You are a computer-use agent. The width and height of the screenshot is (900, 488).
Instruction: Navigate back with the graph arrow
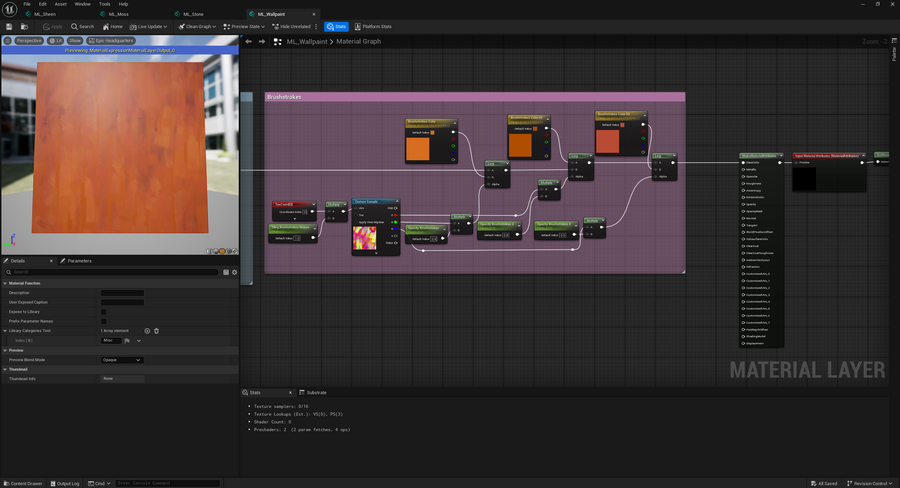(248, 41)
